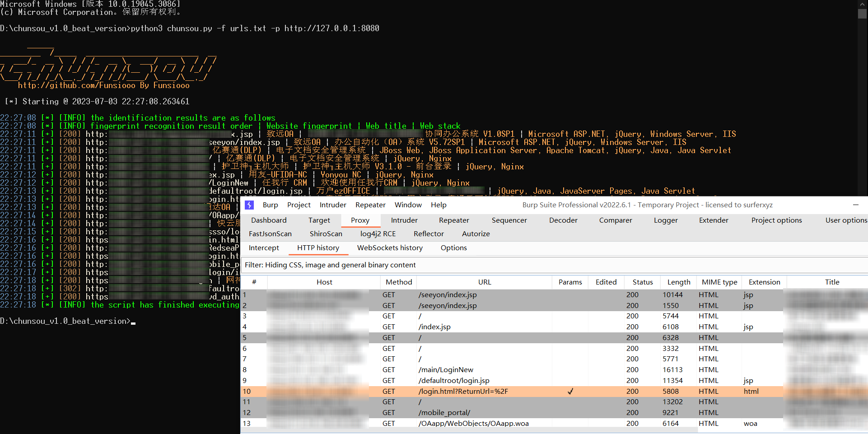
Task: Sort by the Extension column header
Action: click(764, 282)
